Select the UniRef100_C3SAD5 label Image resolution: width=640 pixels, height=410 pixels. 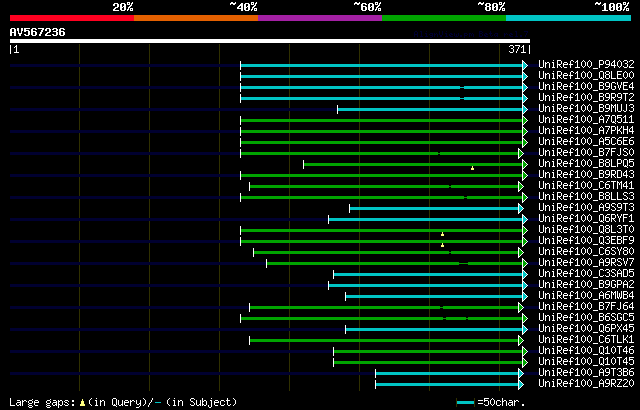point(586,274)
